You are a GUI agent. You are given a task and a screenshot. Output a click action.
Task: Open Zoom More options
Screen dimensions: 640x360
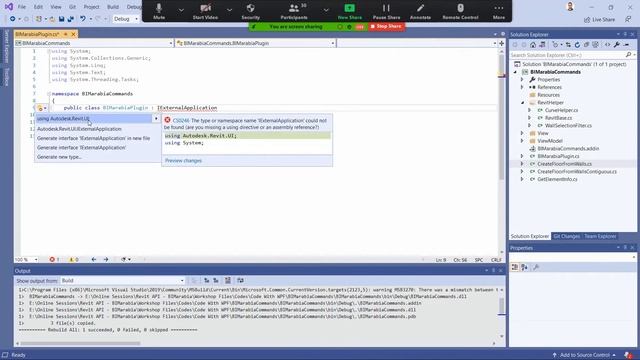[498, 11]
